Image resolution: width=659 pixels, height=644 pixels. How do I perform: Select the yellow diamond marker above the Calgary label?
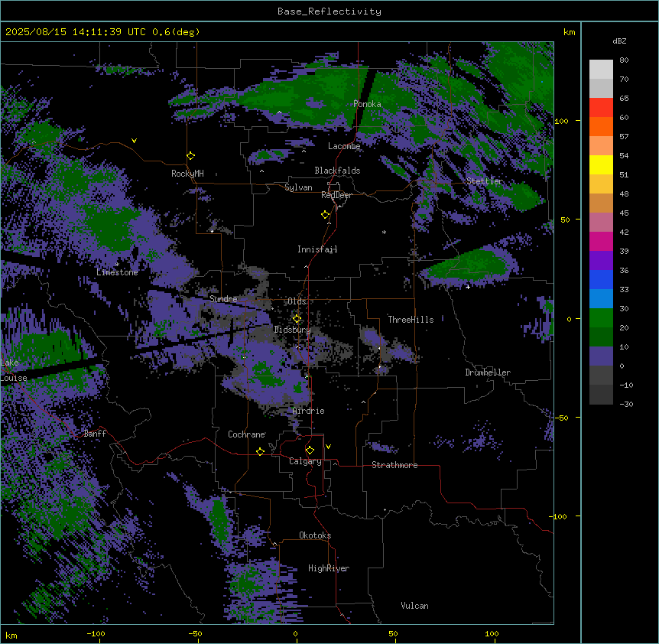[x=310, y=450]
